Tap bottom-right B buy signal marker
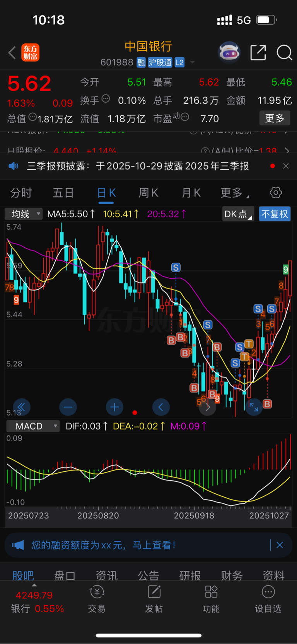 tap(267, 404)
